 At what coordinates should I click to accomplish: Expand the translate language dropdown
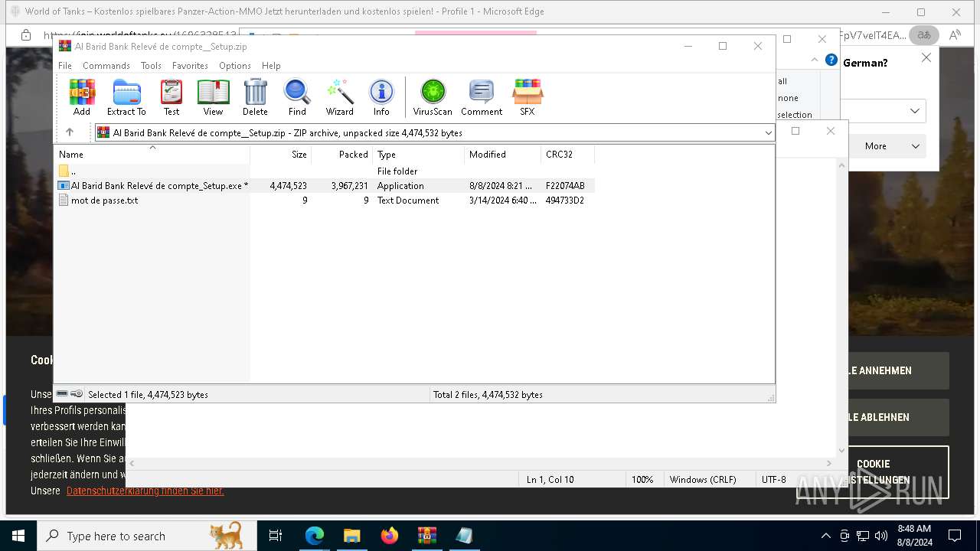pos(915,111)
